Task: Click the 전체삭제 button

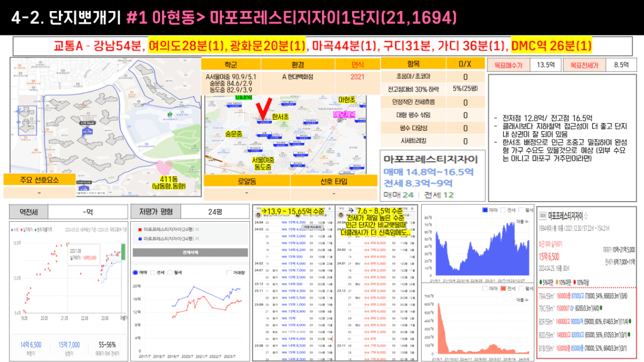Action: pos(189,252)
